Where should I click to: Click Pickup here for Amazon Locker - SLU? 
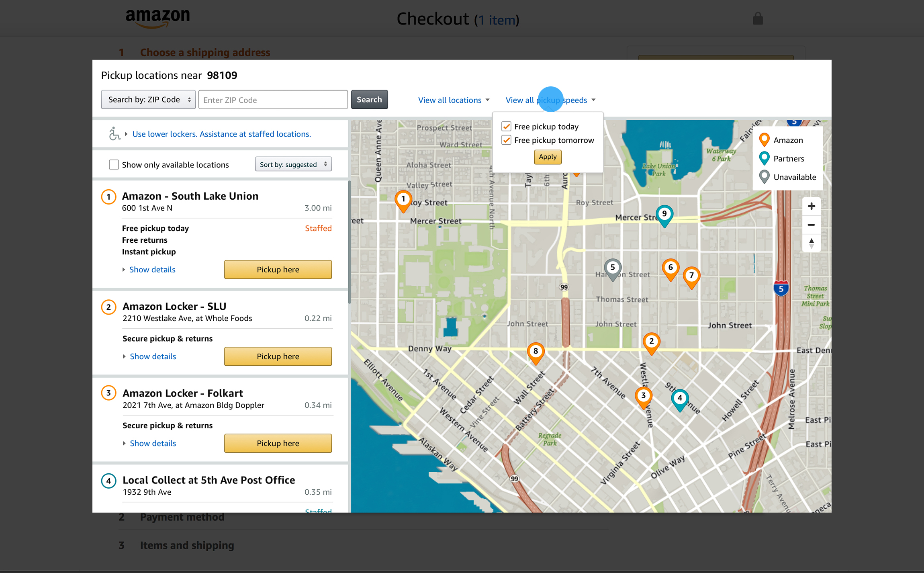(x=278, y=356)
